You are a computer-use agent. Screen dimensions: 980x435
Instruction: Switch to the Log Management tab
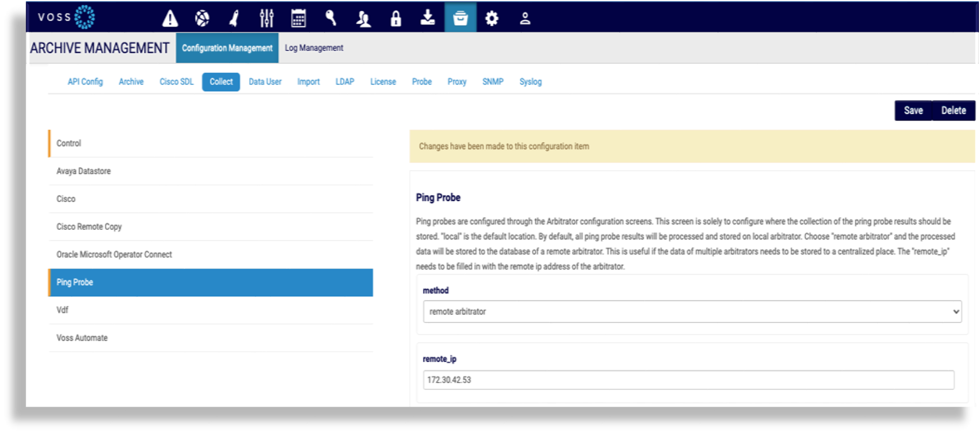[x=314, y=48]
